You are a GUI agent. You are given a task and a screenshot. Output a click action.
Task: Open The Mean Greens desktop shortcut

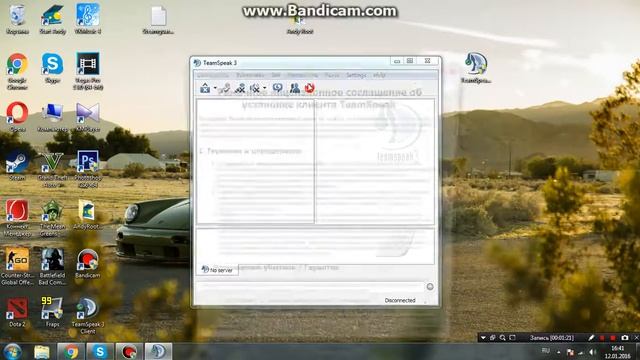tap(53, 218)
